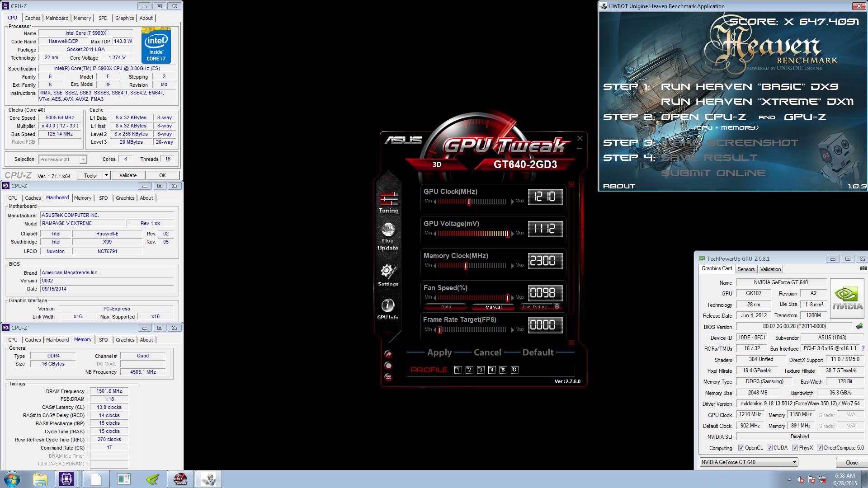Click Cancel in GPU Tweak
This screenshot has height=488, width=868.
point(487,352)
